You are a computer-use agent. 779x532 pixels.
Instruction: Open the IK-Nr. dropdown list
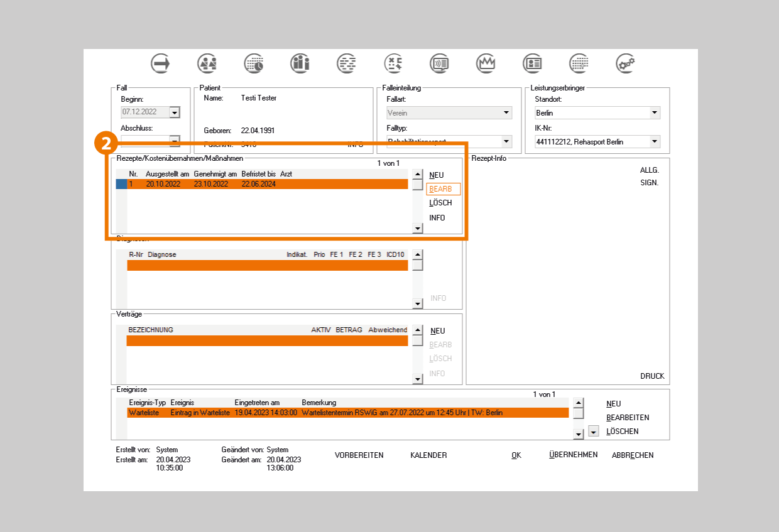(x=655, y=142)
